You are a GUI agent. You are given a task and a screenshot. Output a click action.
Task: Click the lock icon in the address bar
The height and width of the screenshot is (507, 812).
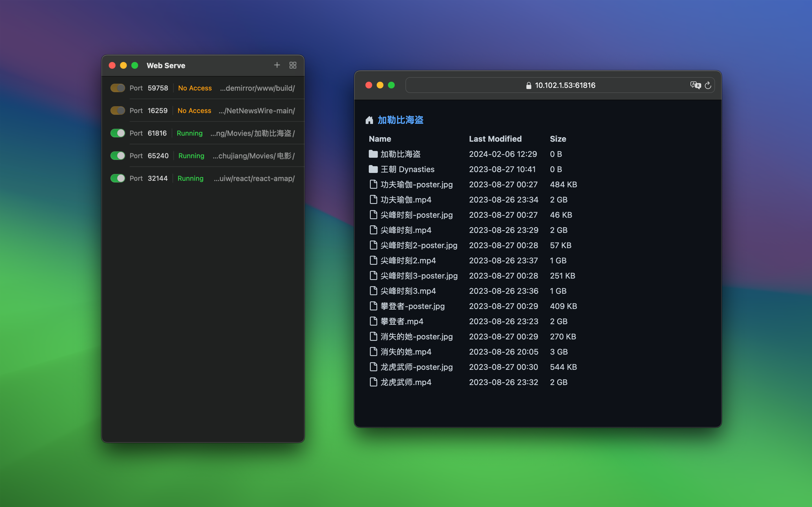click(x=529, y=85)
